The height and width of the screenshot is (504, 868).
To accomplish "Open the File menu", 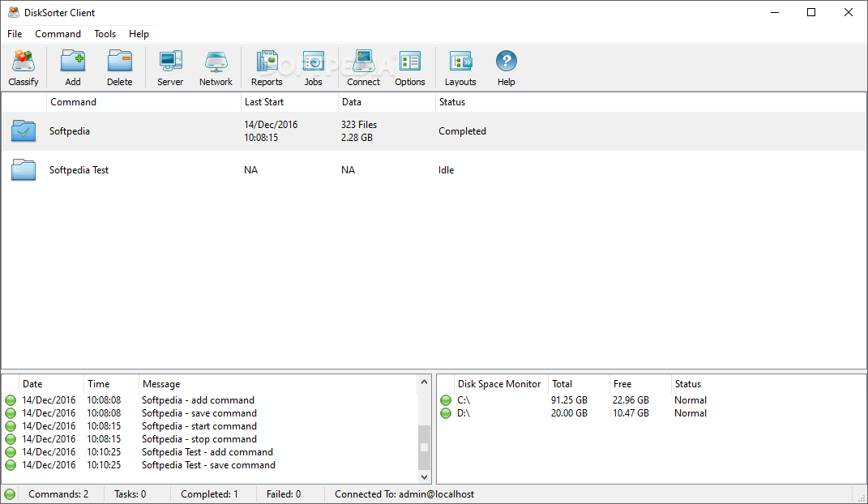I will point(15,34).
